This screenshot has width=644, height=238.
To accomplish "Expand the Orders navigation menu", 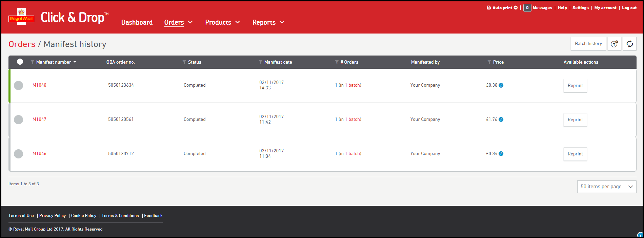I will (178, 22).
